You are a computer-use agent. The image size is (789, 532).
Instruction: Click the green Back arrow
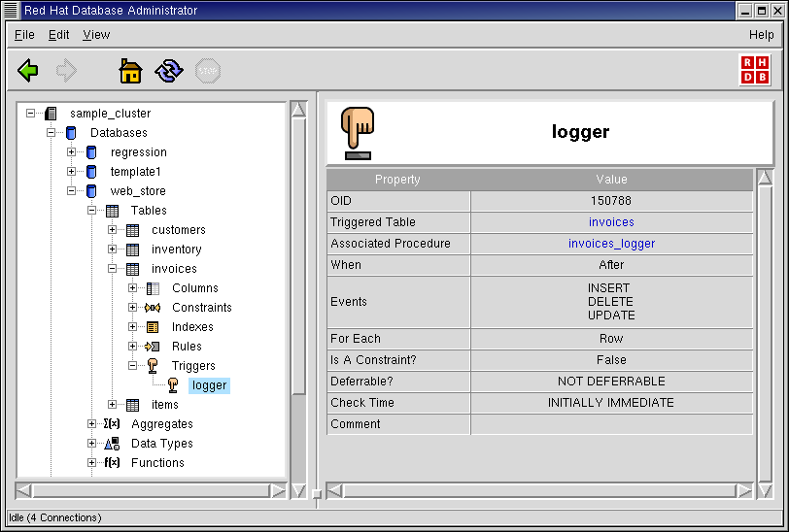click(27, 71)
